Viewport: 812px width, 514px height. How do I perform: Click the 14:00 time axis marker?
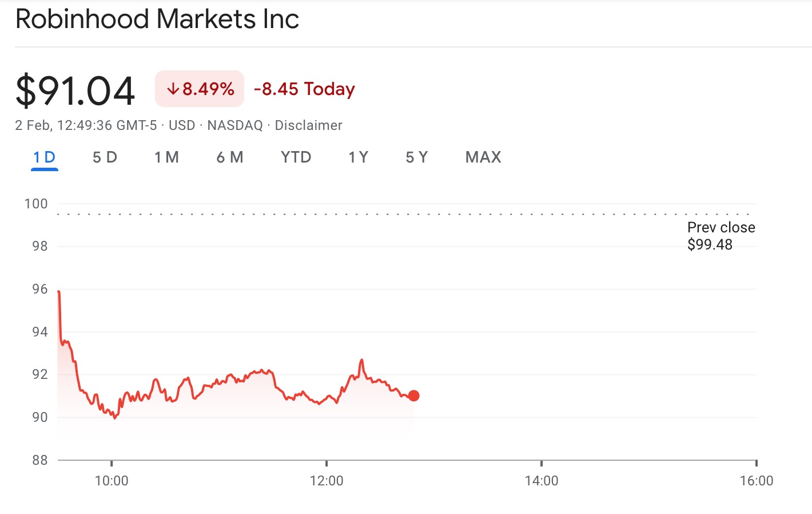(x=542, y=480)
